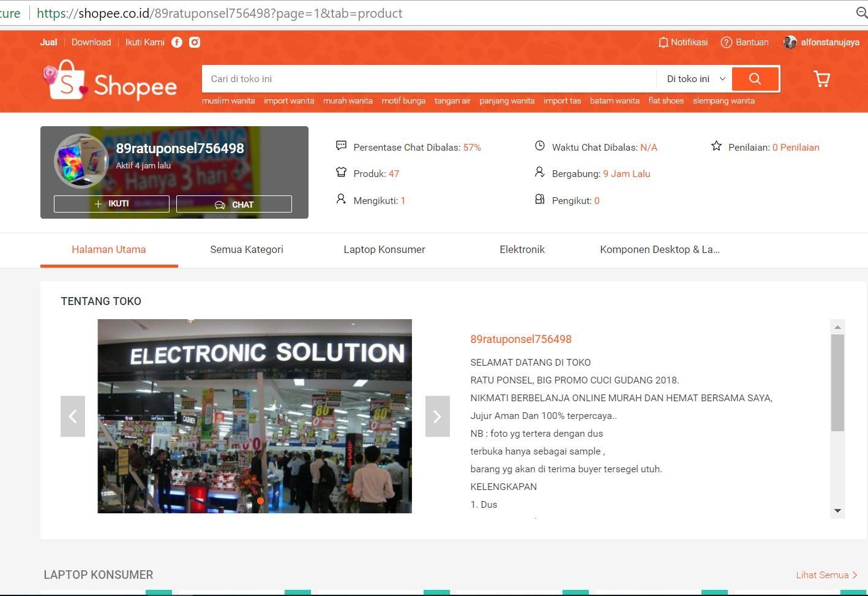
Task: Click 'Bergabung: 9 Jam Lalu' text
Action: click(601, 174)
